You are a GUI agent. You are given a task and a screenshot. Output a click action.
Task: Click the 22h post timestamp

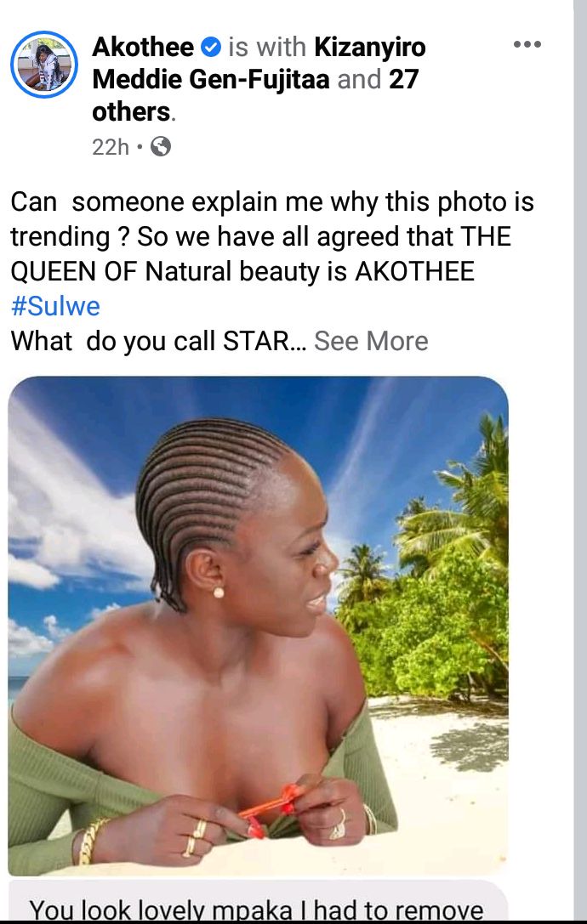[111, 147]
